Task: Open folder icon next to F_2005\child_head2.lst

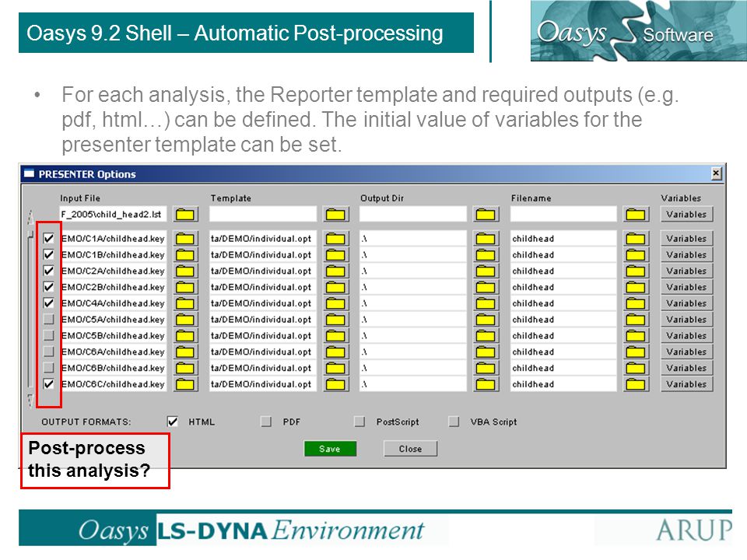Action: click(x=185, y=215)
